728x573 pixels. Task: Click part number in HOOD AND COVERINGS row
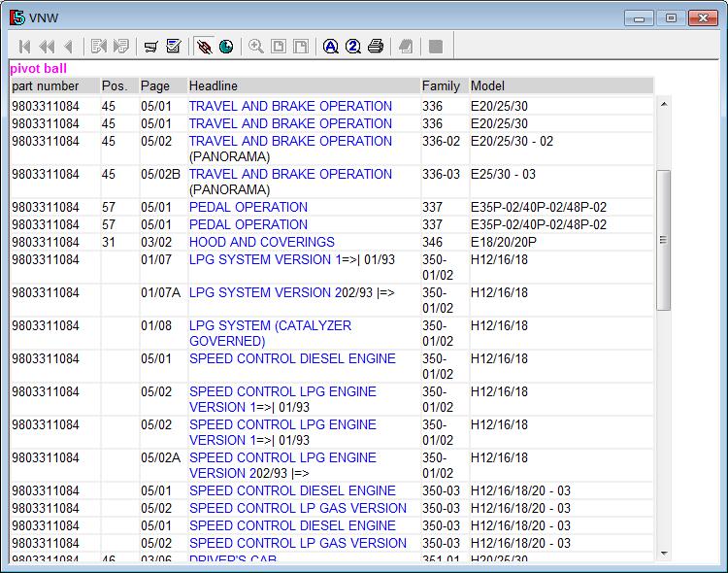46,242
